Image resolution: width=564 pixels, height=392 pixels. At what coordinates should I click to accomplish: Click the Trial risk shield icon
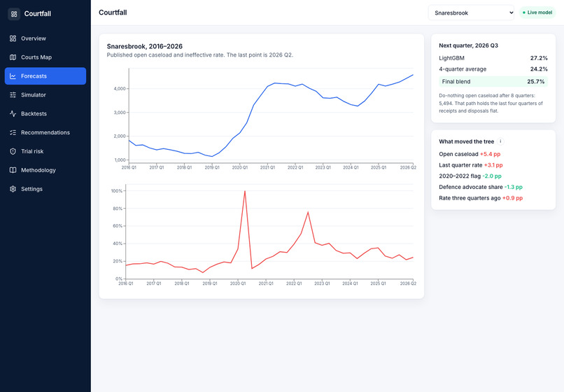point(13,151)
